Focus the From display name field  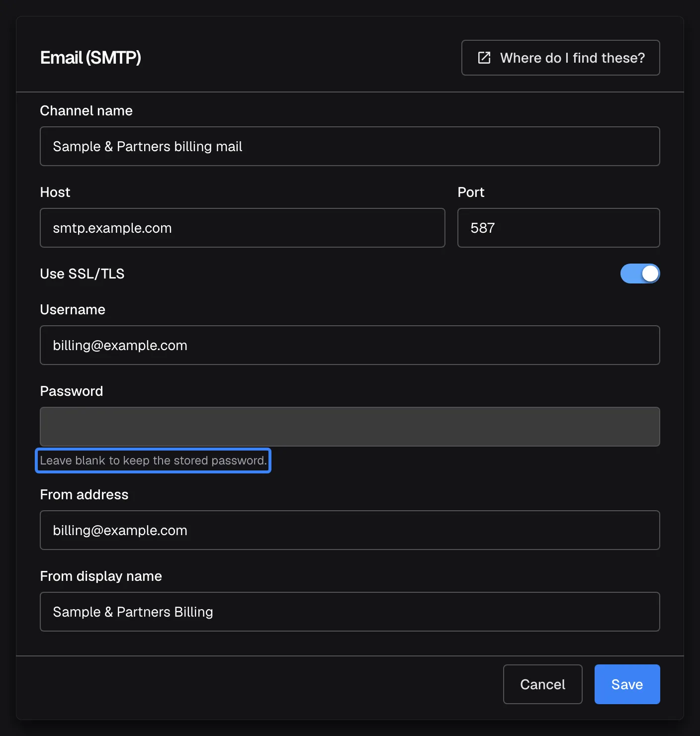(350, 612)
